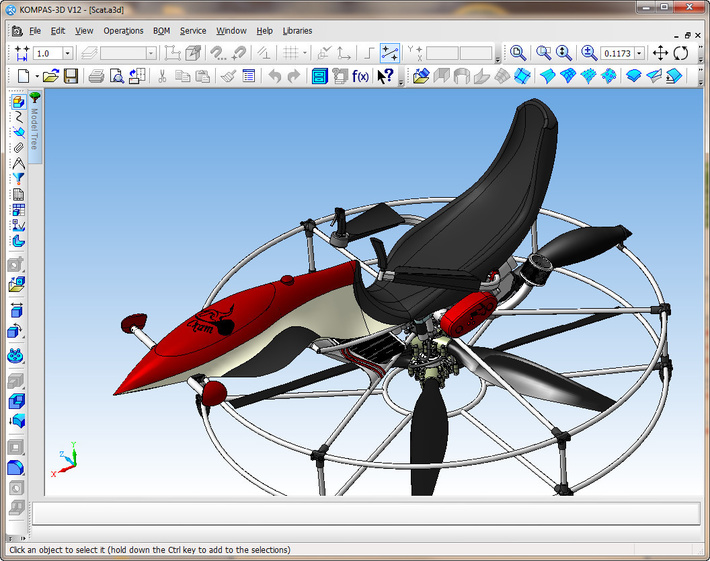Select the Rotate view tool
The width and height of the screenshot is (710, 561).
[681, 53]
